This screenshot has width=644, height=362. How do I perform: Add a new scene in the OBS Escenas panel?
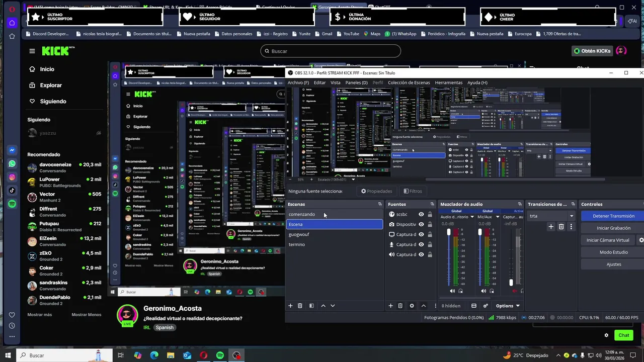tap(290, 306)
